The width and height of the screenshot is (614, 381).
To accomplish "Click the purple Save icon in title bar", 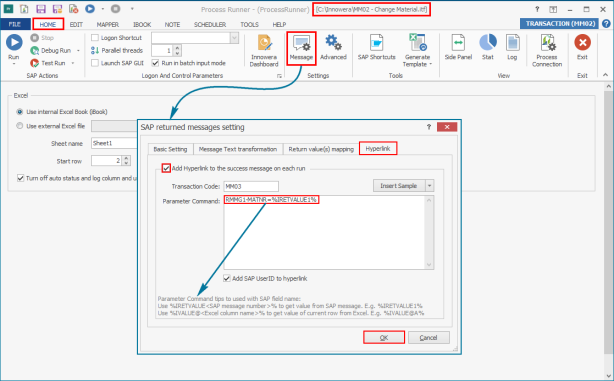I will (x=41, y=9).
